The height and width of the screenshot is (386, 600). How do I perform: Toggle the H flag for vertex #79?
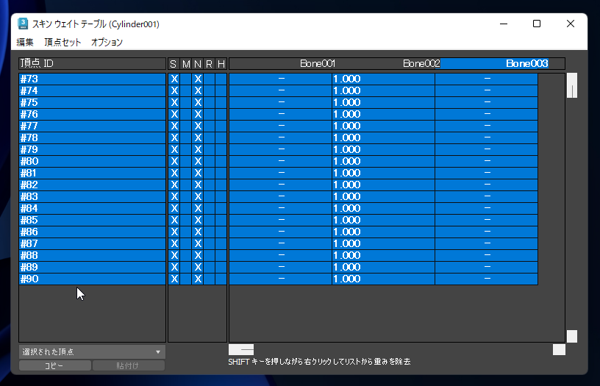[221, 150]
